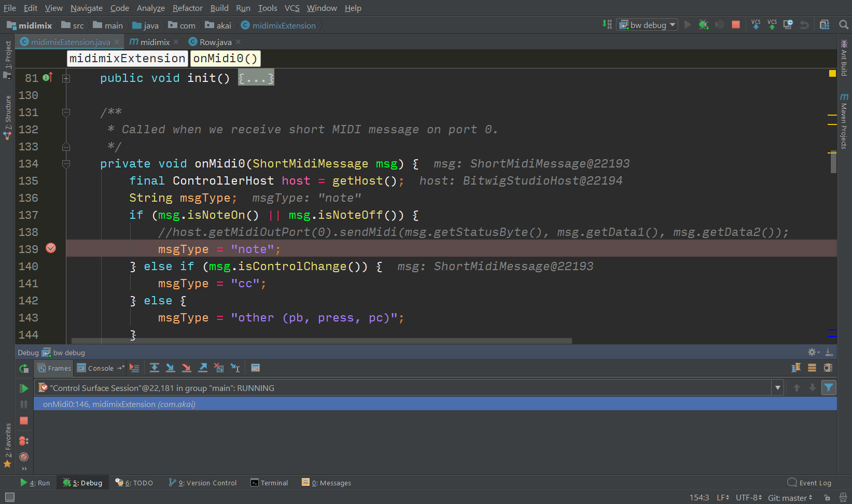Click Step Out icon
Screen dimensions: 852x504
(203, 368)
